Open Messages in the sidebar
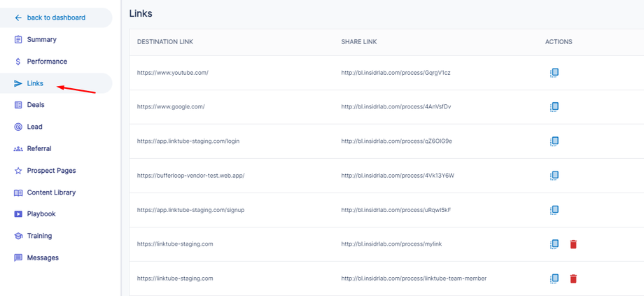The height and width of the screenshot is (296, 644). [x=43, y=258]
